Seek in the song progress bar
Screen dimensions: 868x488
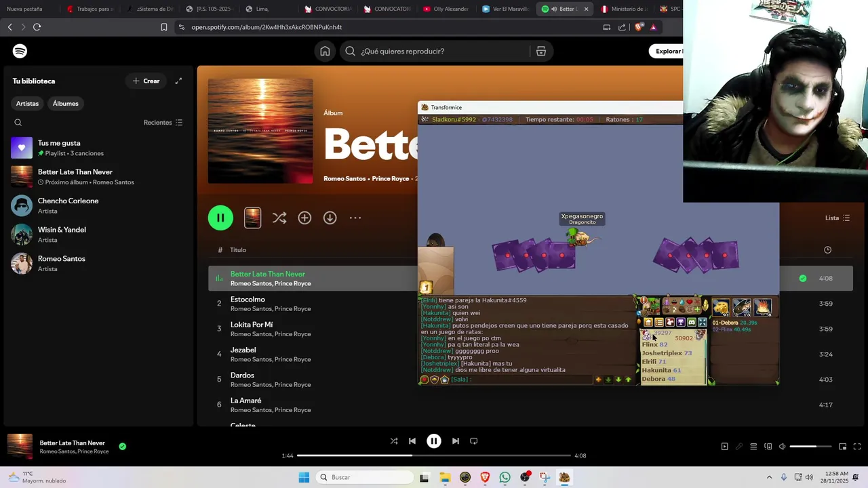(x=434, y=455)
